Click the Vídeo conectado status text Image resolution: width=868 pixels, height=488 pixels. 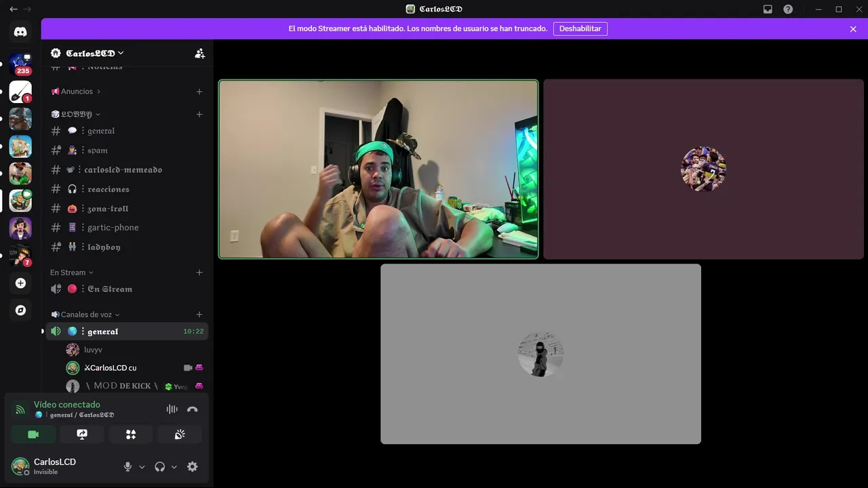tap(67, 405)
